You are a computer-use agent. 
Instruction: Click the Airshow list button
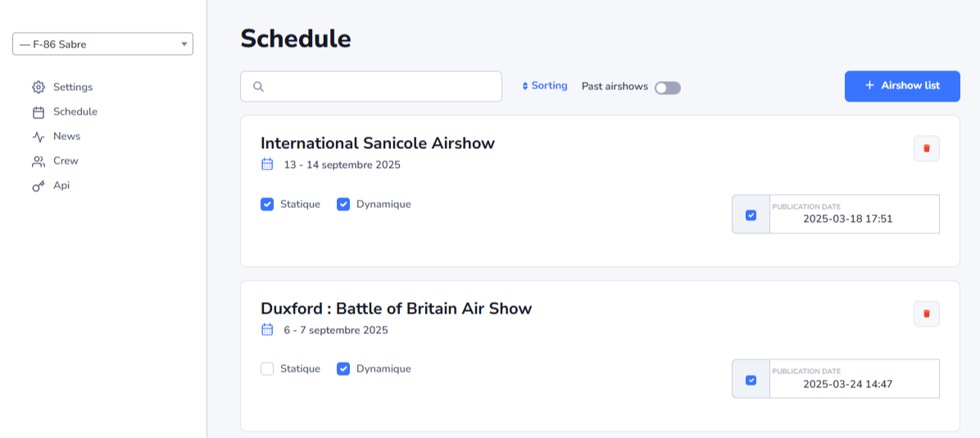pyautogui.click(x=902, y=86)
